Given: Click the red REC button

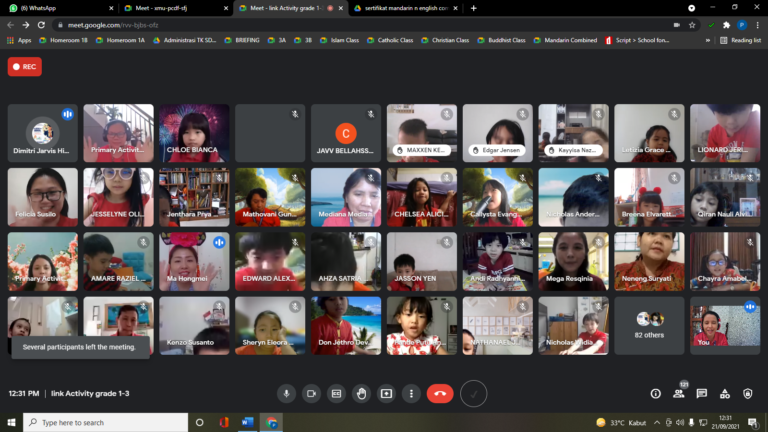Looking at the screenshot, I should 25,67.
